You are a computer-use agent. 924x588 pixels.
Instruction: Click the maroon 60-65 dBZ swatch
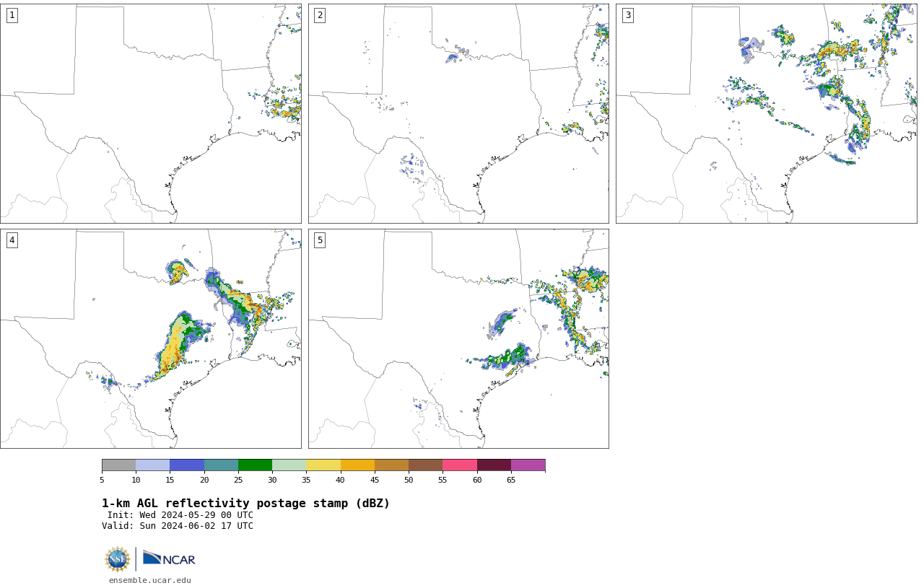click(494, 465)
